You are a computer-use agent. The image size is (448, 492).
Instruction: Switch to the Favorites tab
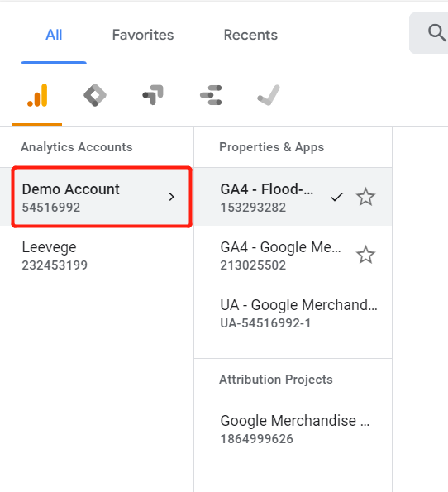tap(143, 35)
